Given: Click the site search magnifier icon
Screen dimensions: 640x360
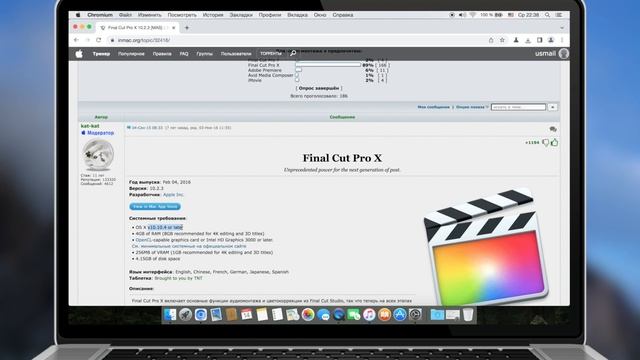Looking at the screenshot, I should click(293, 53).
